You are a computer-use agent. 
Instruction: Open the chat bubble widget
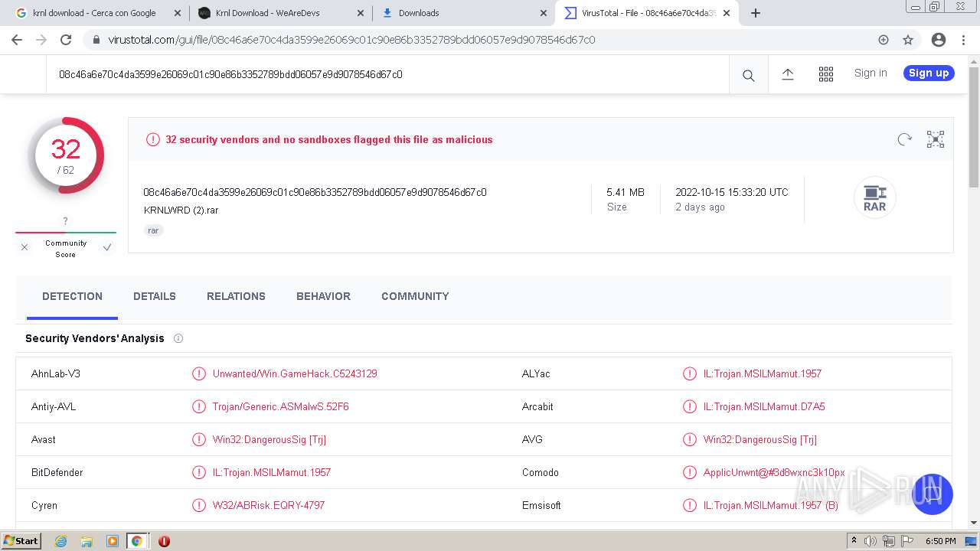[932, 494]
